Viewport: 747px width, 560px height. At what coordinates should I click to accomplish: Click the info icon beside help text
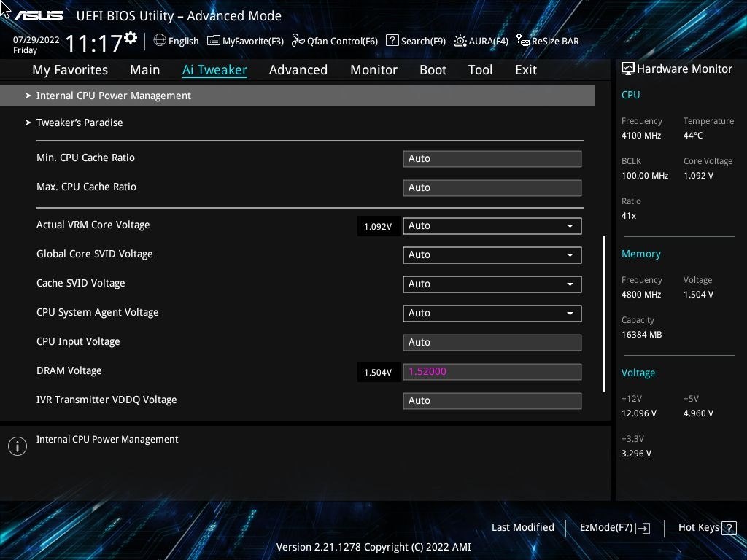[18, 446]
